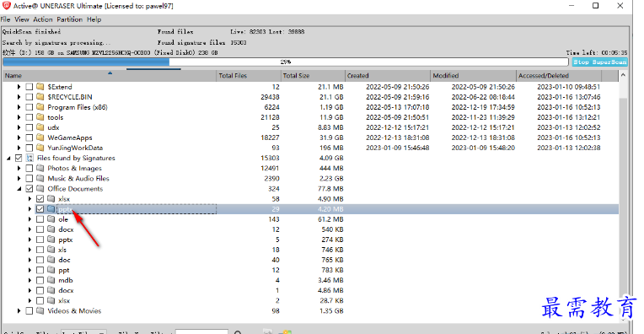Open the Partition menu

69,19
